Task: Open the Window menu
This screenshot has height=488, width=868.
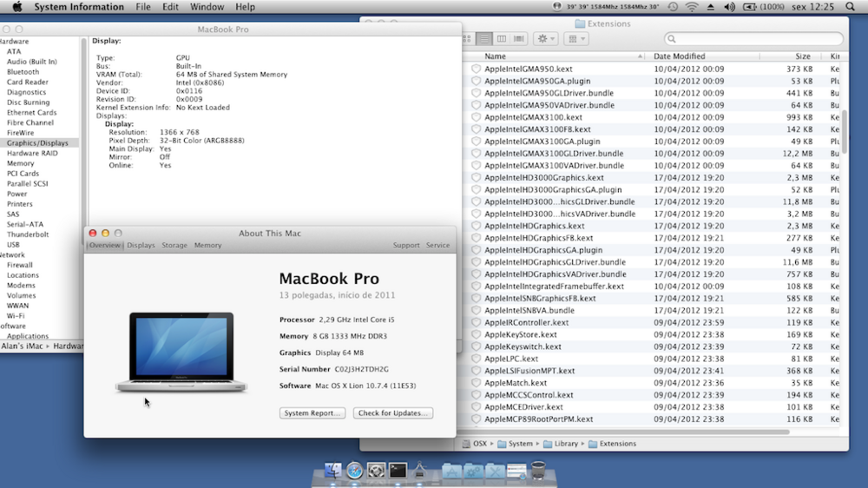Action: click(207, 7)
